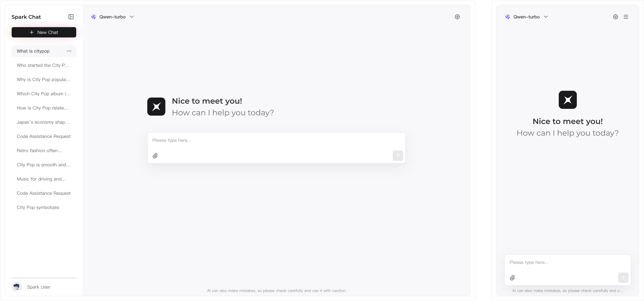Open the 'Who started the City P...' chat
The image size is (644, 301).
click(x=43, y=65)
